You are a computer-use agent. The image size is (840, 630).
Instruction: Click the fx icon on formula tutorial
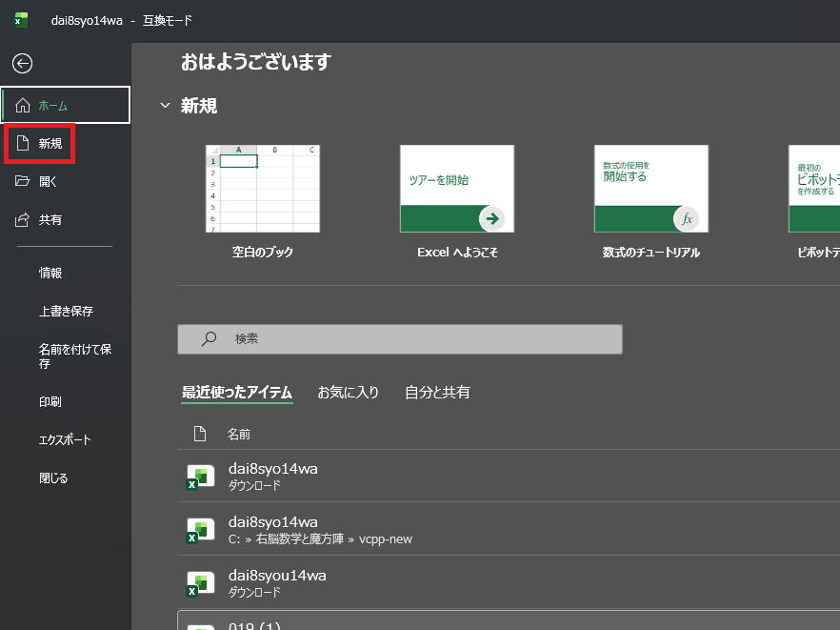click(686, 218)
